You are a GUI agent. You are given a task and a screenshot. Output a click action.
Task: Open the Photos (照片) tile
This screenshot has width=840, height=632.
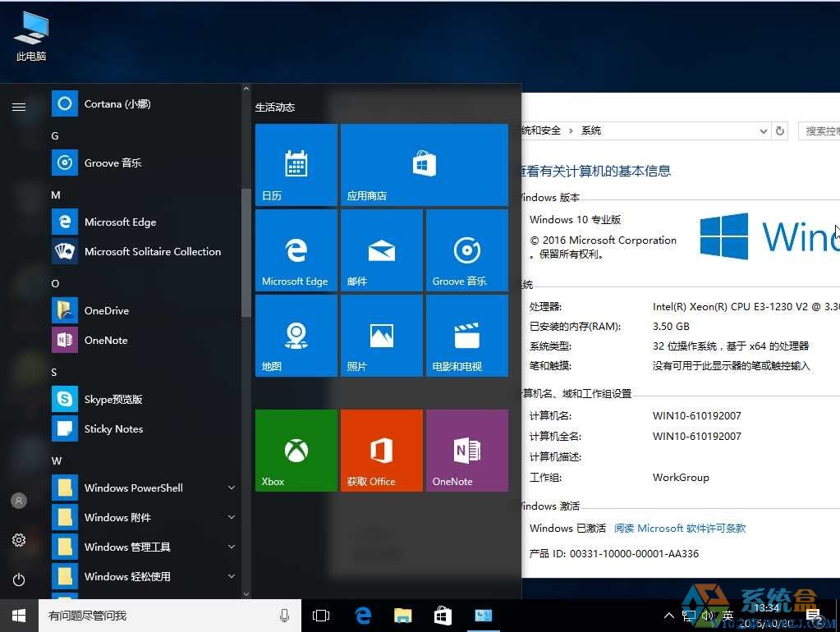[381, 335]
